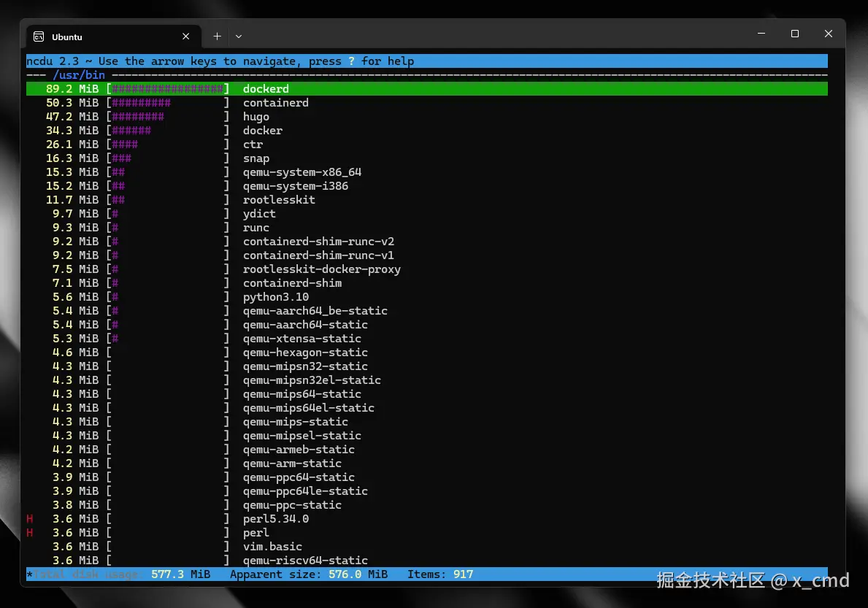The height and width of the screenshot is (608, 868).
Task: Close the terminal window
Action: [829, 34]
